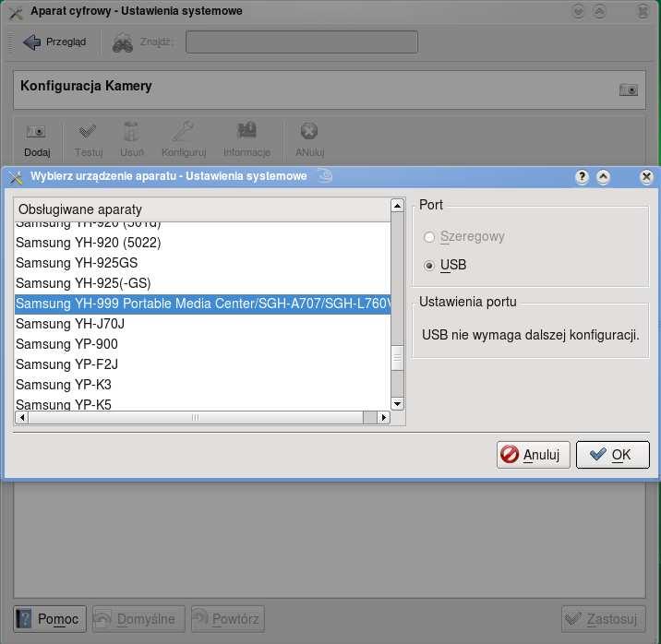Click the Domyślne button
The width and height of the screenshot is (661, 644).
click(x=138, y=619)
